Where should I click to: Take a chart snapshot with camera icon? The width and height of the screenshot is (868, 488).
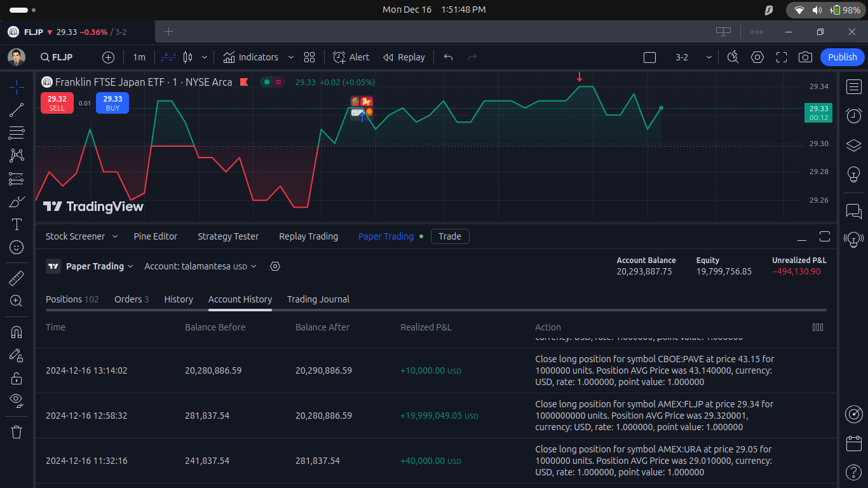(805, 57)
